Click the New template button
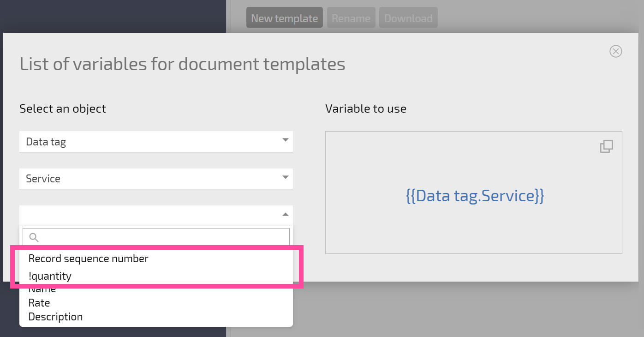 [284, 18]
